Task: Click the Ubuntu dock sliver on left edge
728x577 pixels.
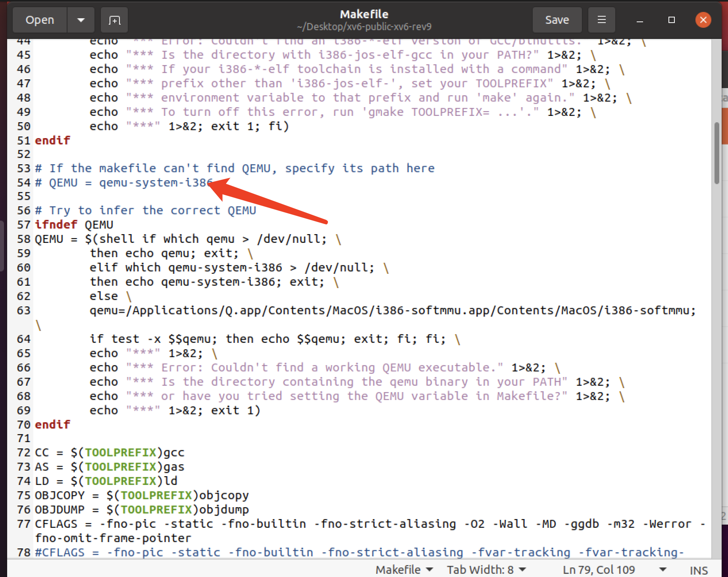Action: point(3,246)
